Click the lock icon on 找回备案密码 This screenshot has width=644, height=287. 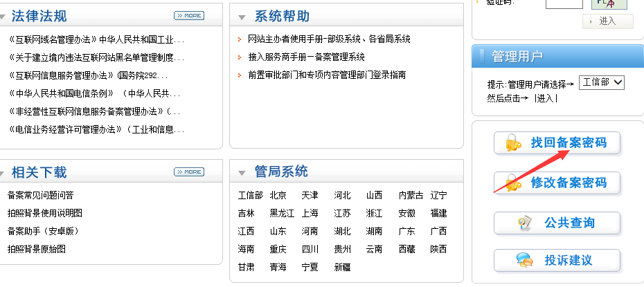(x=512, y=143)
